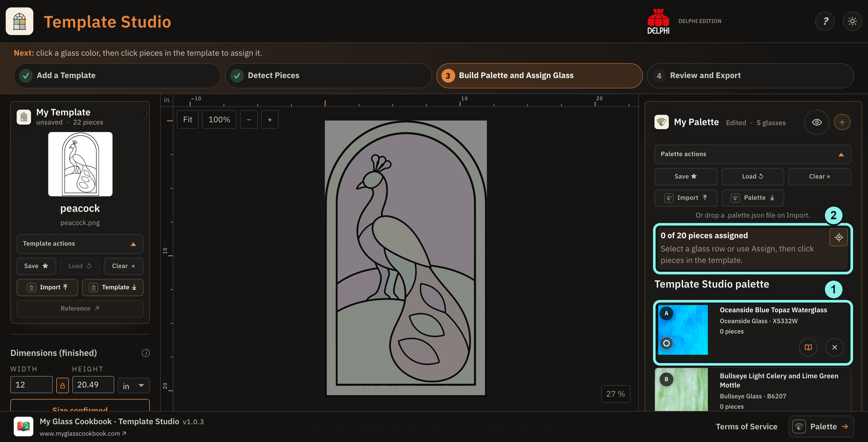Open the units dropdown set to in
Screen dimensions: 868x442
click(x=133, y=385)
